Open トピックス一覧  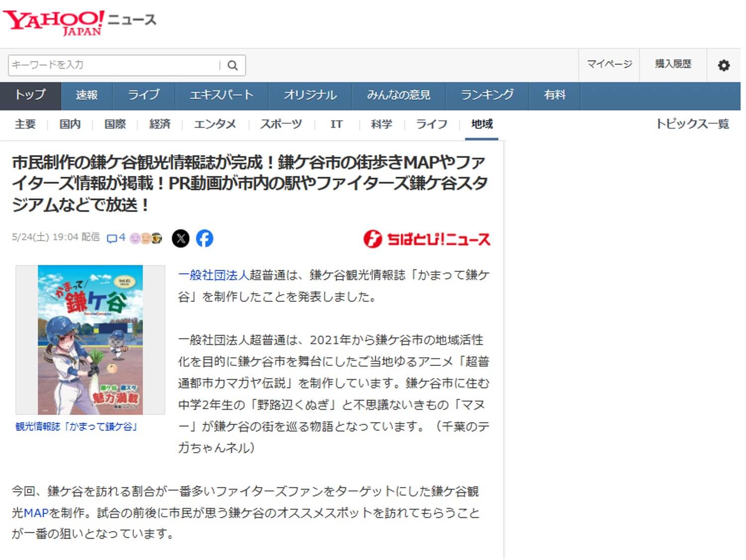(x=693, y=124)
